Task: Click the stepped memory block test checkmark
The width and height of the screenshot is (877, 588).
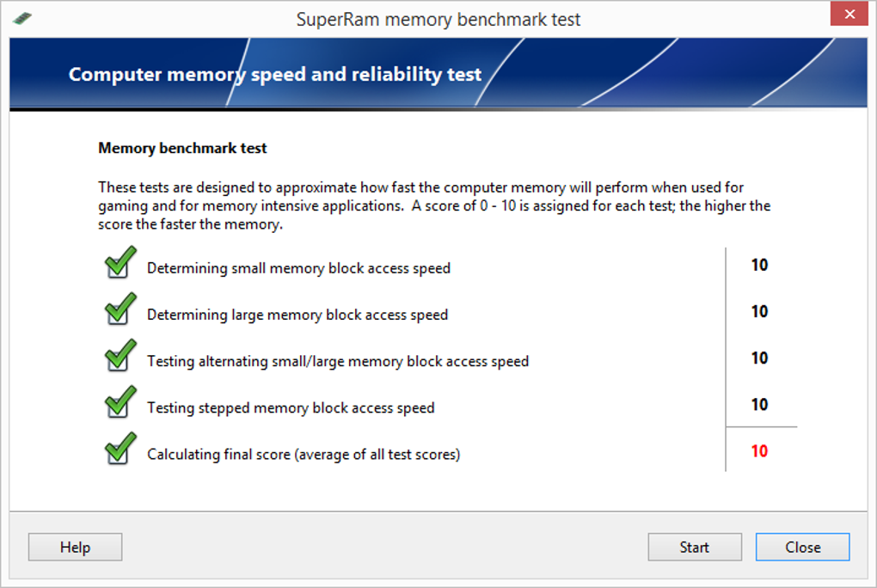Action: 120,402
